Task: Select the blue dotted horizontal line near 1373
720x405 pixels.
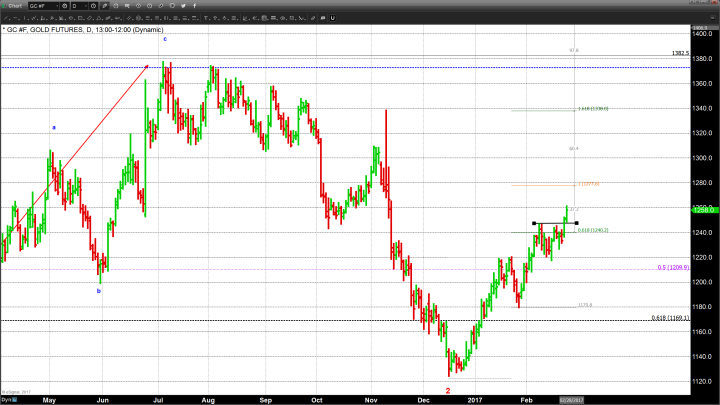Action: pyautogui.click(x=344, y=68)
